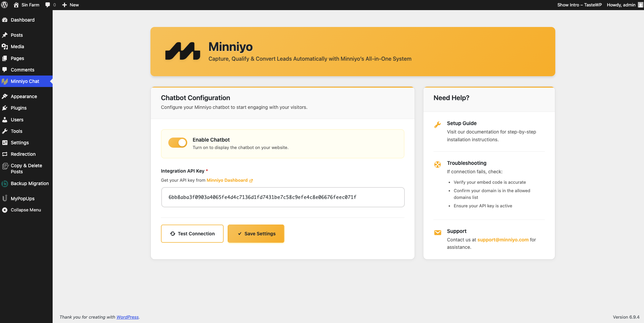Click the Copy & Delete Posts icon
The width and height of the screenshot is (644, 323).
(5, 166)
